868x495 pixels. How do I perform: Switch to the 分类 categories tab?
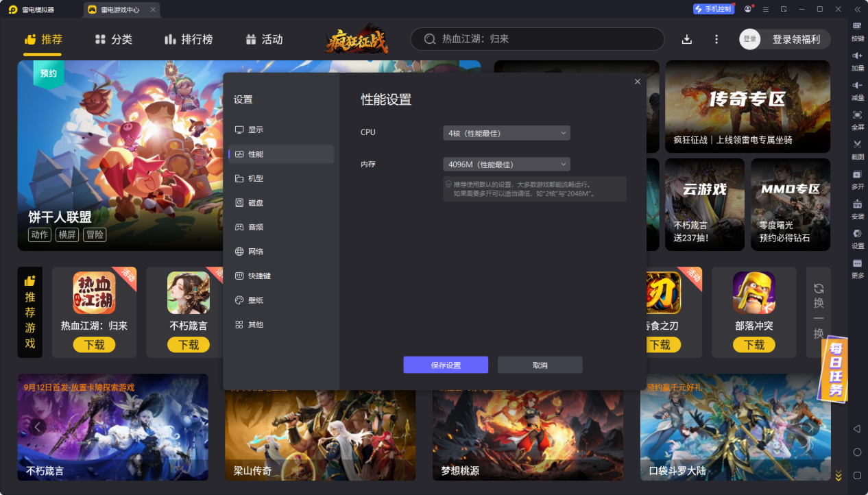114,40
